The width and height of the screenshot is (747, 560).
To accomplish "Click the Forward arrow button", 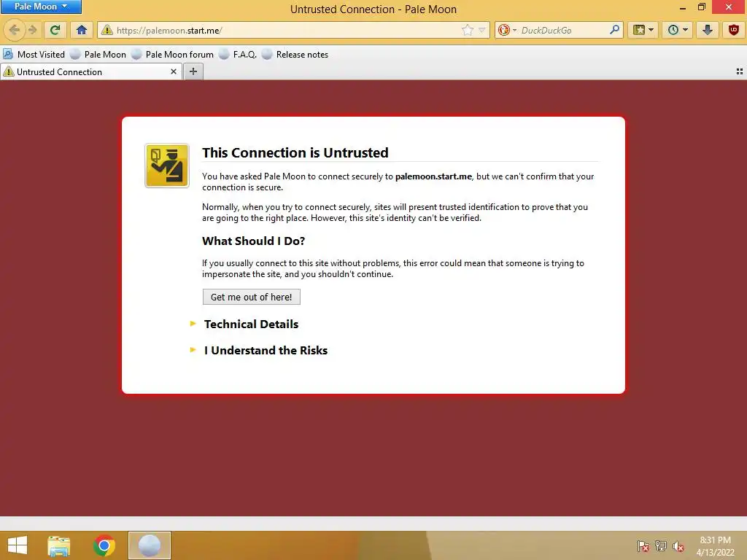I will (33, 30).
